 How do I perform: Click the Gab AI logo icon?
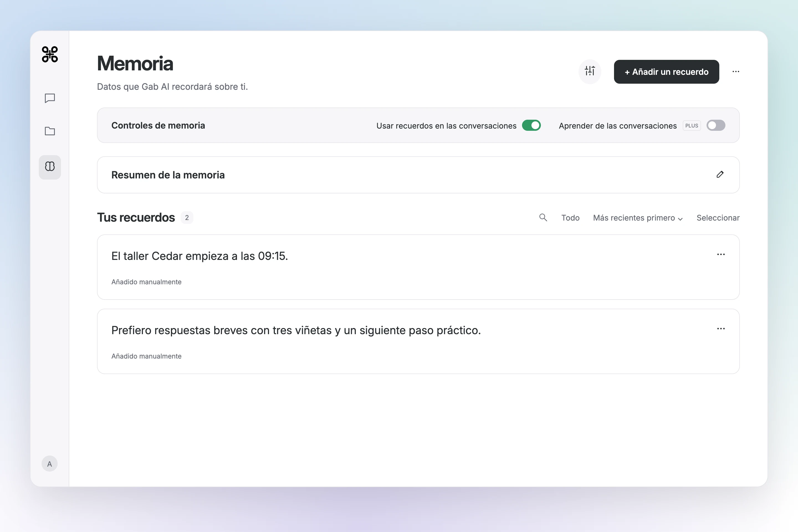pos(50,54)
